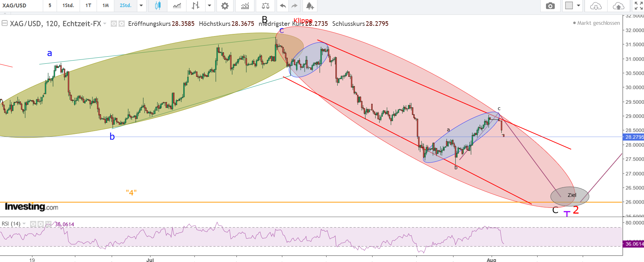Open chart settings gear in the top toolbar
The width and height of the screenshot is (644, 262).
pyautogui.click(x=225, y=6)
